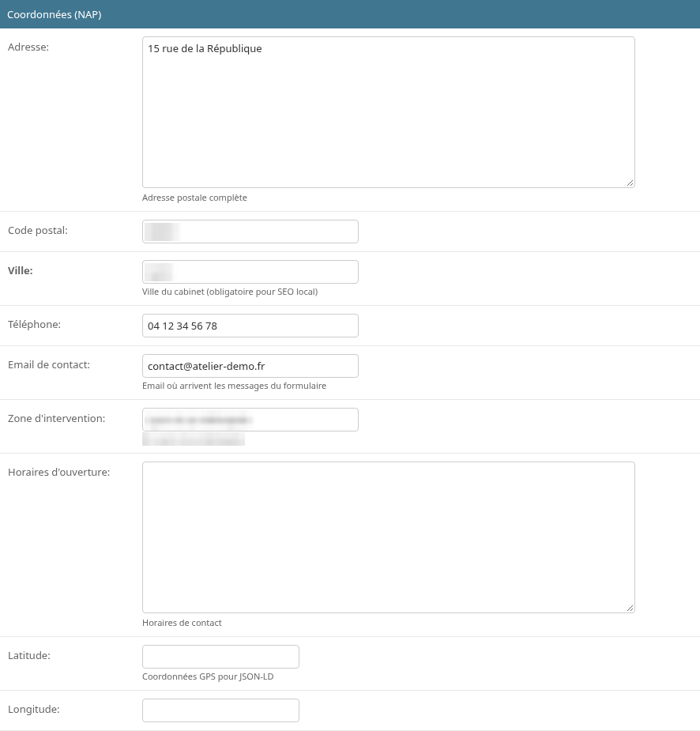This screenshot has height=731, width=700.
Task: Focus the Latitude input field
Action: click(220, 657)
